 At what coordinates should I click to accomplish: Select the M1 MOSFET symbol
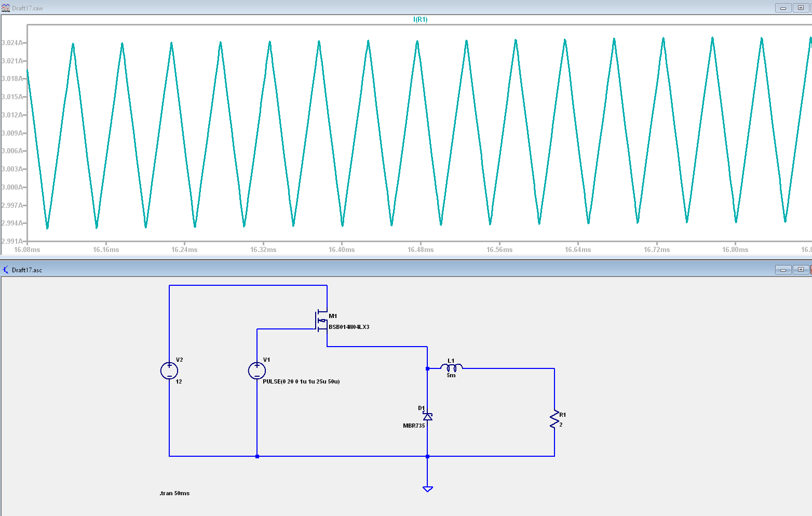coord(322,320)
